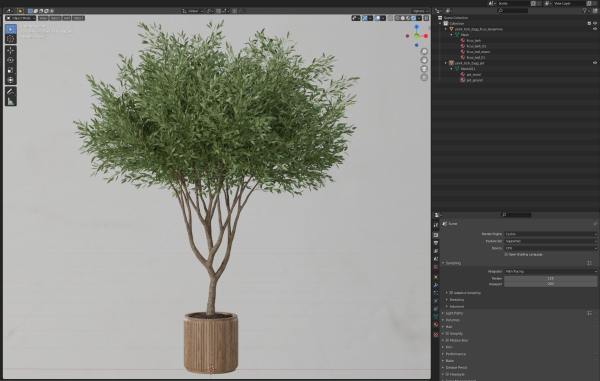Select the Scale tool
The height and width of the screenshot is (381, 600).
coord(11,70)
